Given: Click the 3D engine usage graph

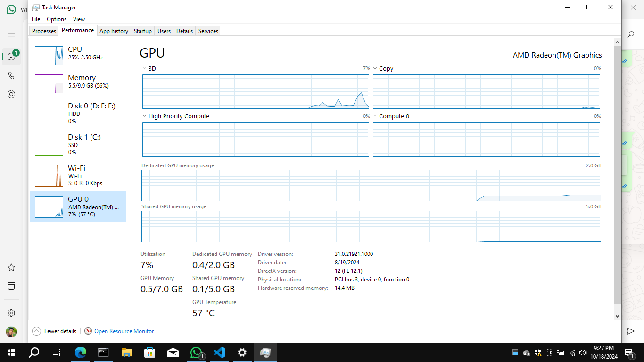Looking at the screenshot, I should [256, 91].
